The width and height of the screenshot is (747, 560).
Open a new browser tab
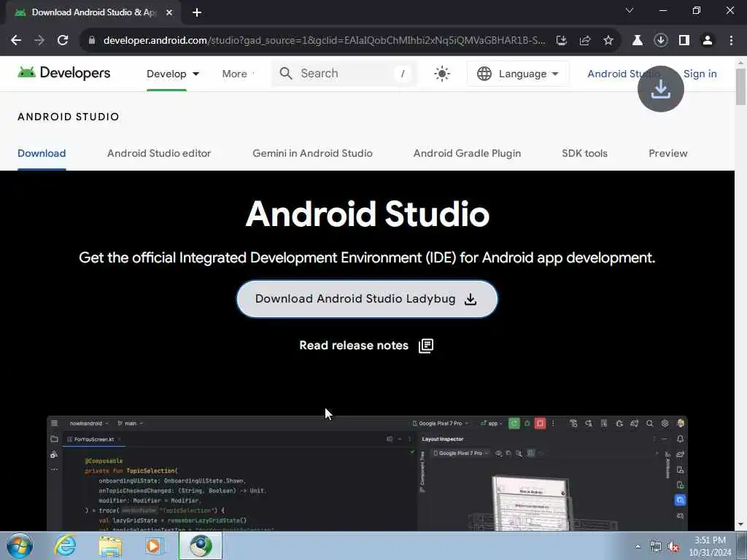[197, 12]
